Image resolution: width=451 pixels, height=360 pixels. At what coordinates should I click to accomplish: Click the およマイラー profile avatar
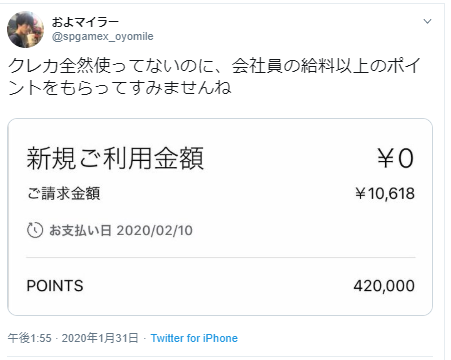pyautogui.click(x=25, y=29)
